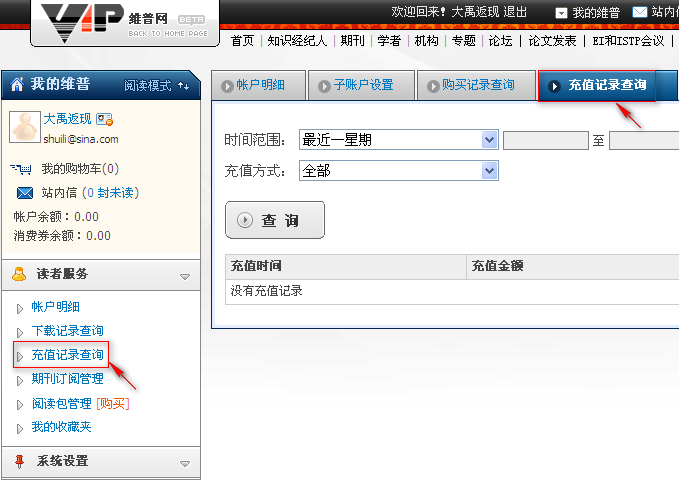
Task: Open sidebar link 阅读包管理
Action: (x=61, y=404)
